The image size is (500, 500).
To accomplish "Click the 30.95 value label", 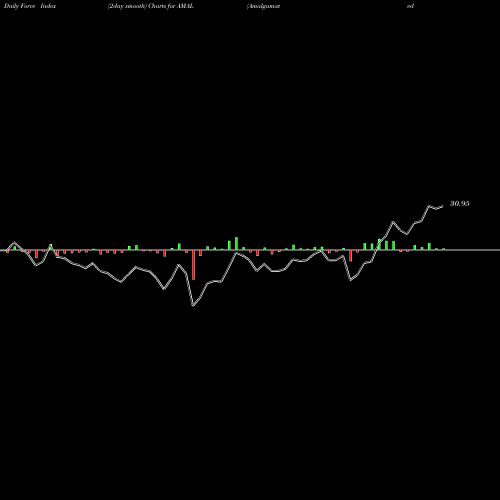I will [x=460, y=203].
